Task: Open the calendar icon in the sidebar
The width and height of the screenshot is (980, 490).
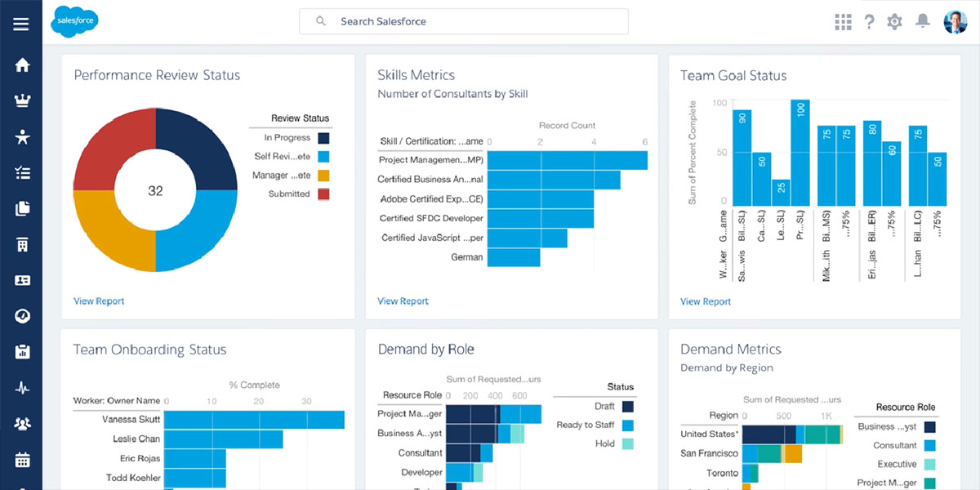Action: [22, 460]
